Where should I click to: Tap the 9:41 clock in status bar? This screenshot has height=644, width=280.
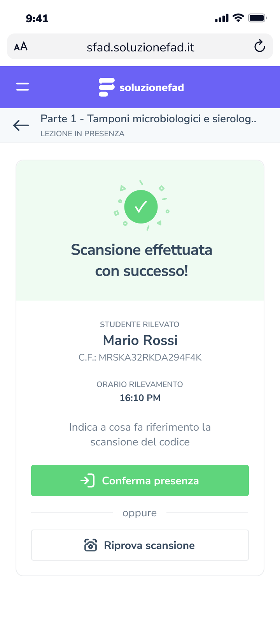pos(37,18)
